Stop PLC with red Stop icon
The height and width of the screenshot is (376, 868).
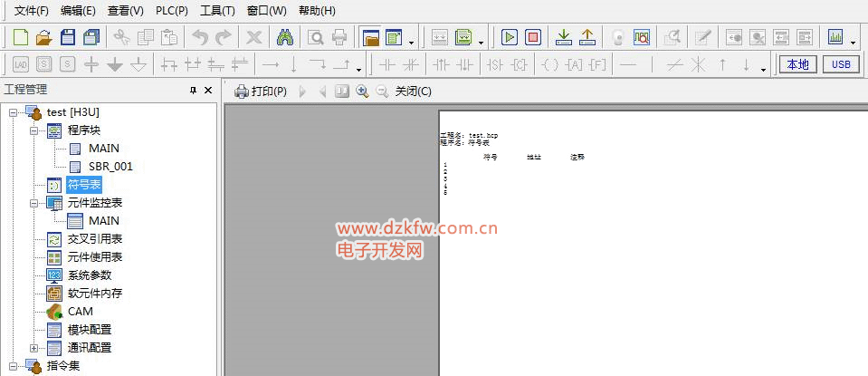click(x=533, y=37)
